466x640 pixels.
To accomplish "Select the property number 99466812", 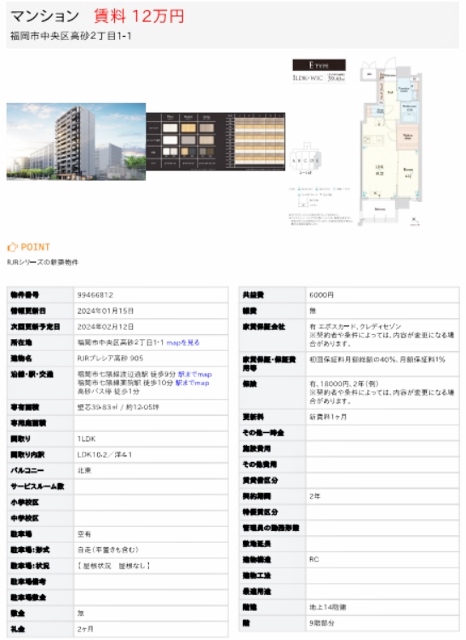I will [x=95, y=295].
